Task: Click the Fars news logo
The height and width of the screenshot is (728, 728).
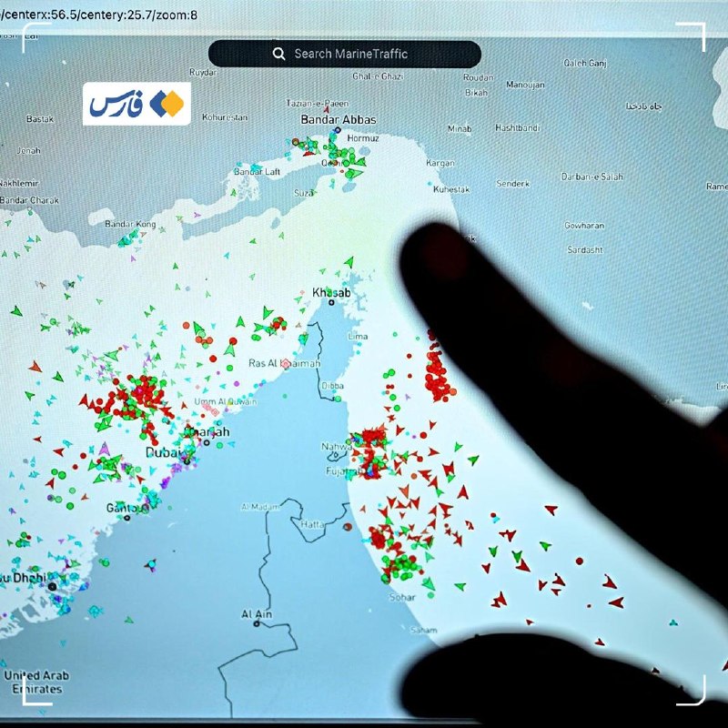Action: (x=137, y=104)
